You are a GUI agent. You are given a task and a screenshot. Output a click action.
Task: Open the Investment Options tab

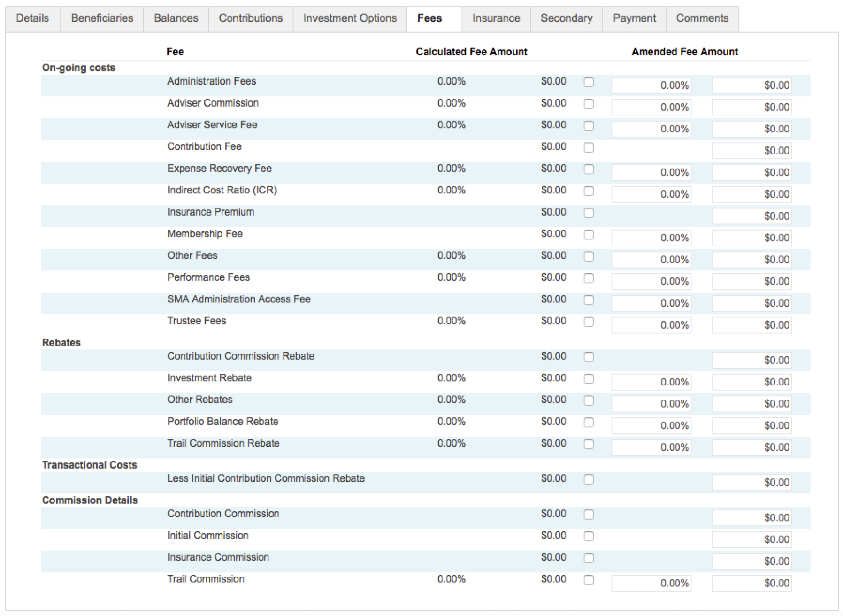coord(350,19)
